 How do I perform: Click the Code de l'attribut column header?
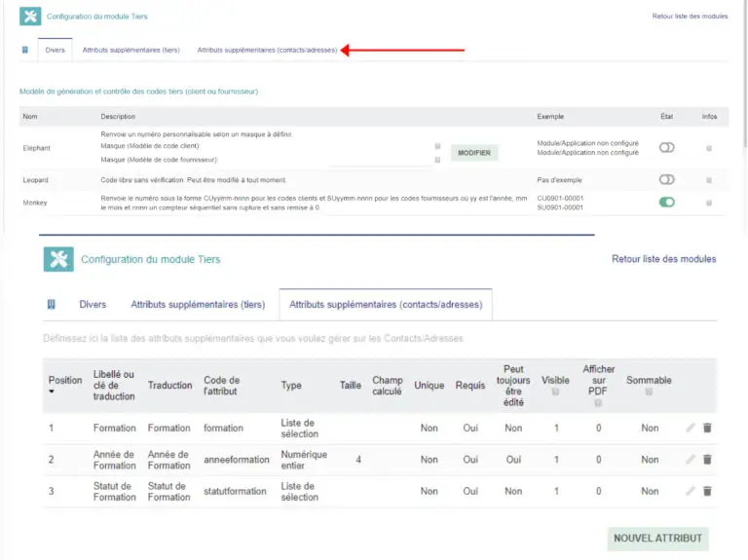(x=222, y=386)
